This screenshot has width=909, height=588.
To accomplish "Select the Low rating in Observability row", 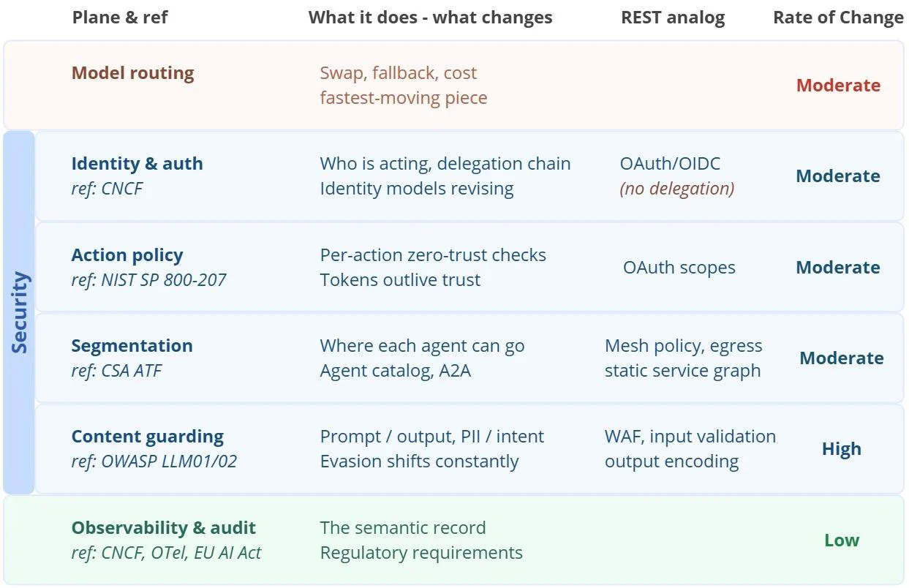I will coord(842,540).
